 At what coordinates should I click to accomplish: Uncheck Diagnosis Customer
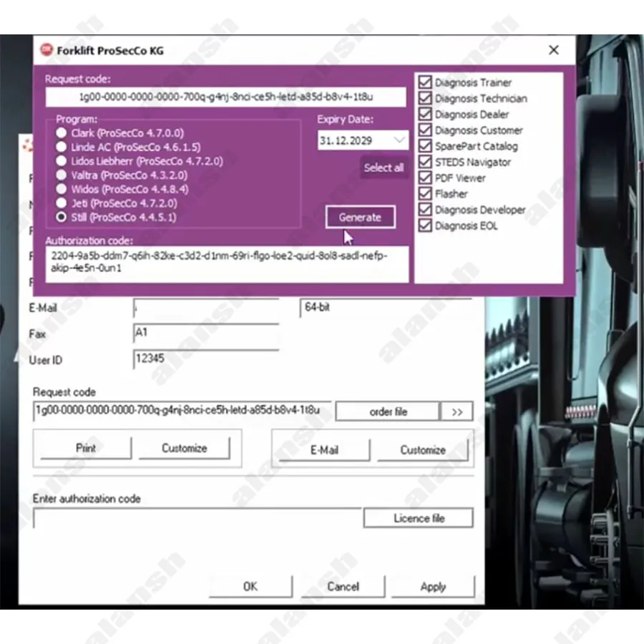425,130
